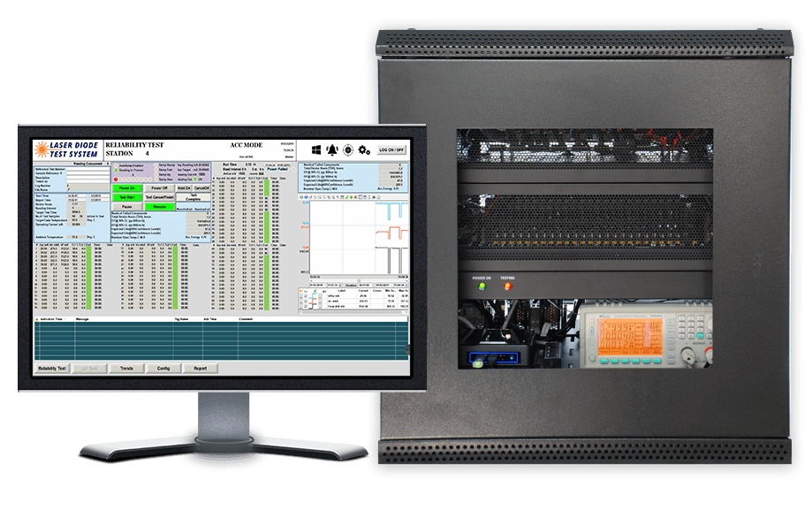The height and width of the screenshot is (519, 812).
Task: Toggle the first trend legend checkbox
Action: [307, 295]
